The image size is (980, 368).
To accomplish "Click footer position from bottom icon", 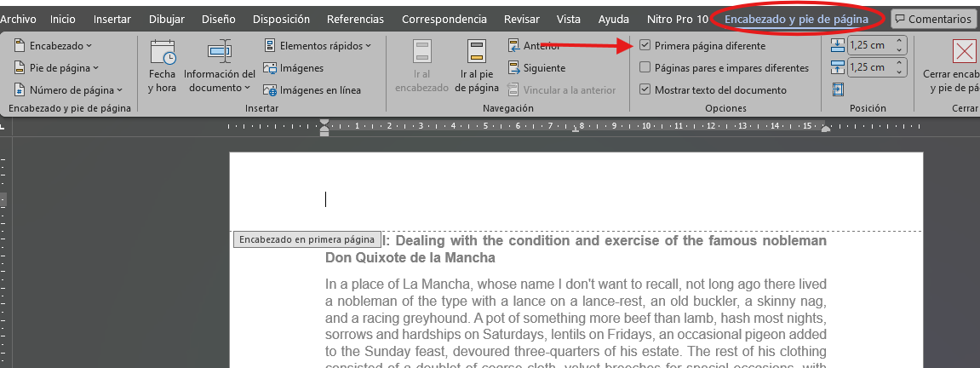I will (x=838, y=66).
